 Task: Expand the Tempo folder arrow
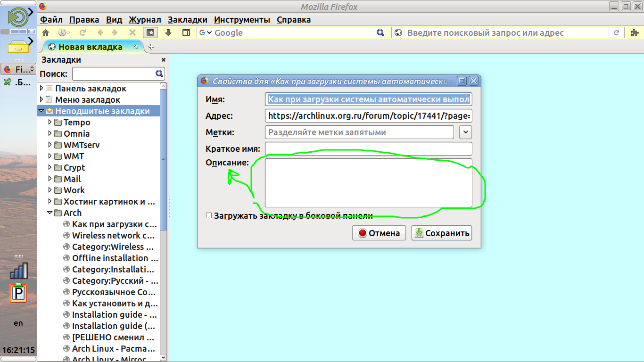coord(50,122)
